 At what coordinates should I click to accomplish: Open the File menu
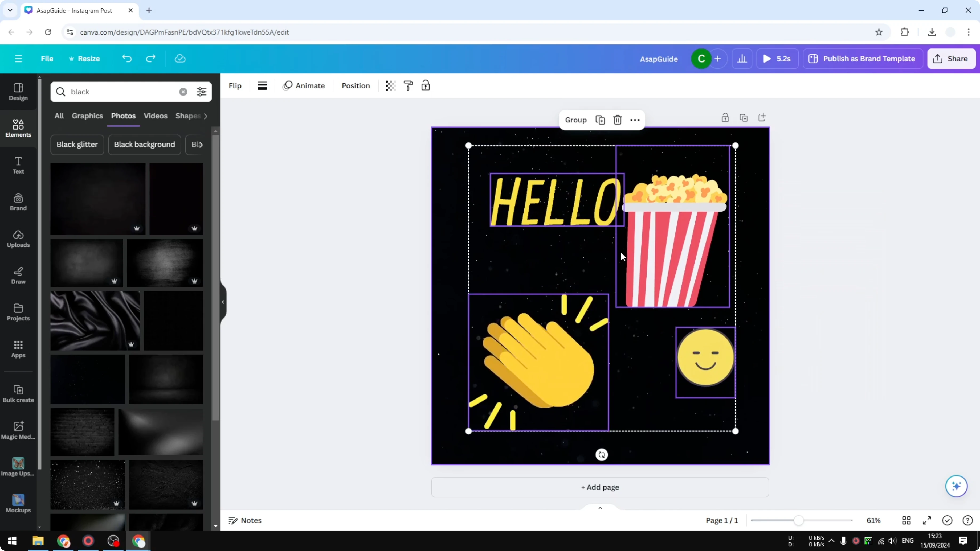click(x=47, y=59)
